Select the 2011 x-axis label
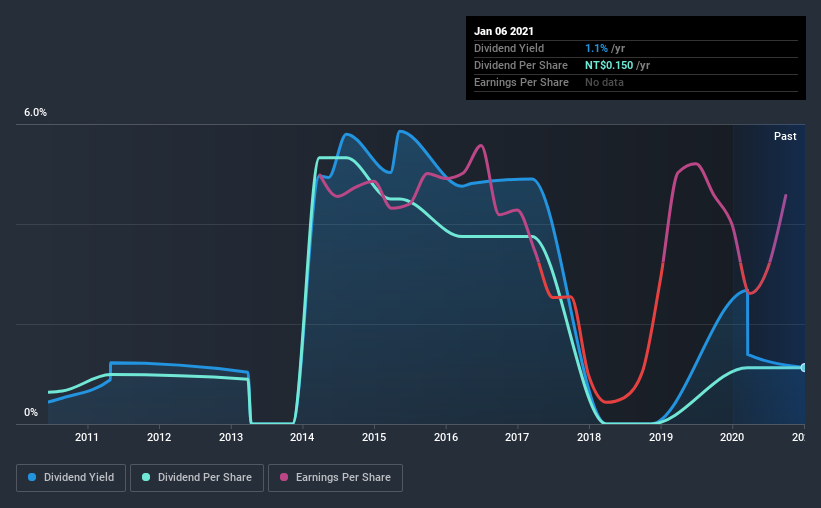This screenshot has height=508, width=821. 87,437
